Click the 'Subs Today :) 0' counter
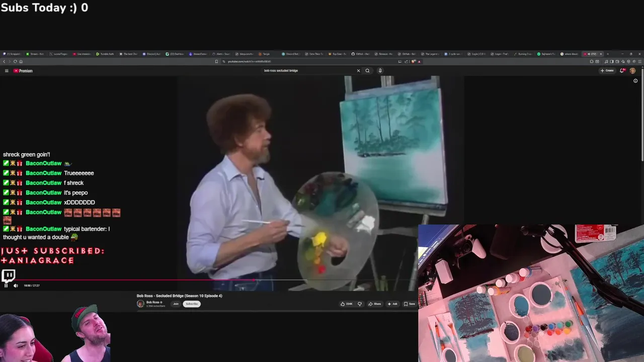 click(x=45, y=8)
